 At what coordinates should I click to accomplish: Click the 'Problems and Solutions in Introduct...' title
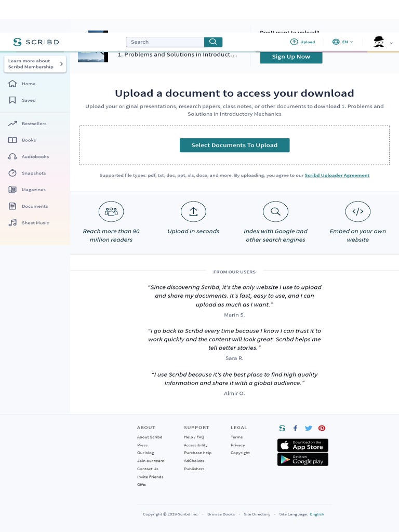178,55
